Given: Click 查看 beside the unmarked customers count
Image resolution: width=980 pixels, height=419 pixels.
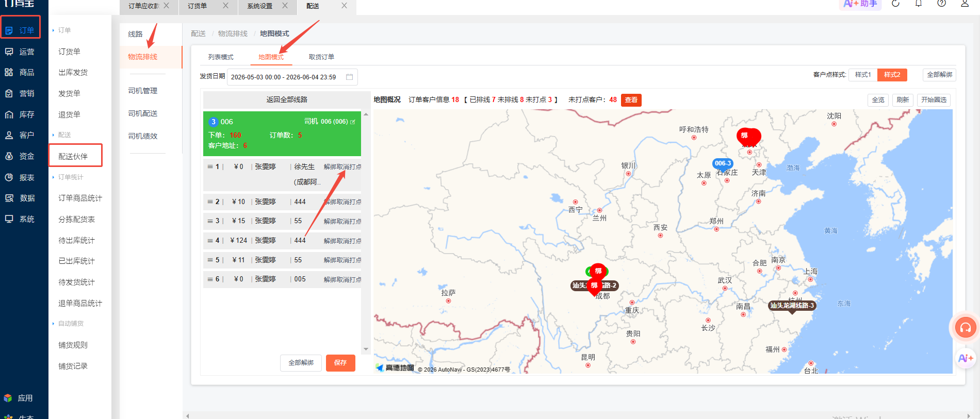Looking at the screenshot, I should 631,100.
